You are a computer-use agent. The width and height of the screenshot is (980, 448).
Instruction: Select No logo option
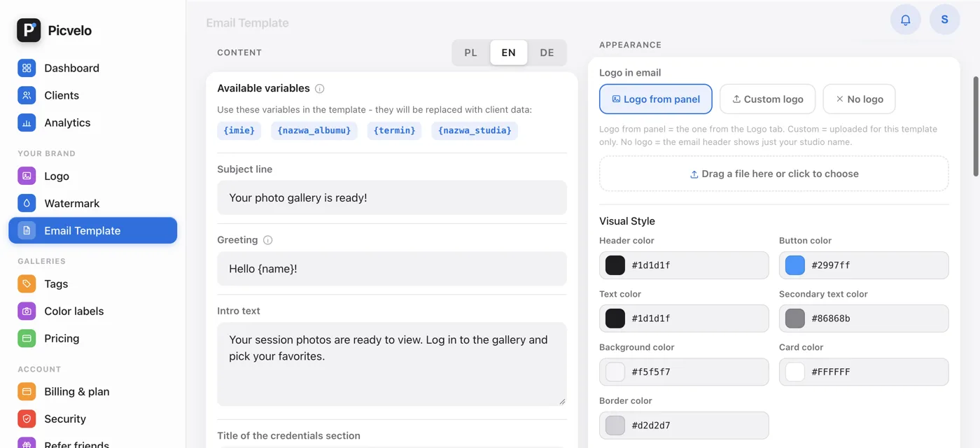click(x=859, y=99)
